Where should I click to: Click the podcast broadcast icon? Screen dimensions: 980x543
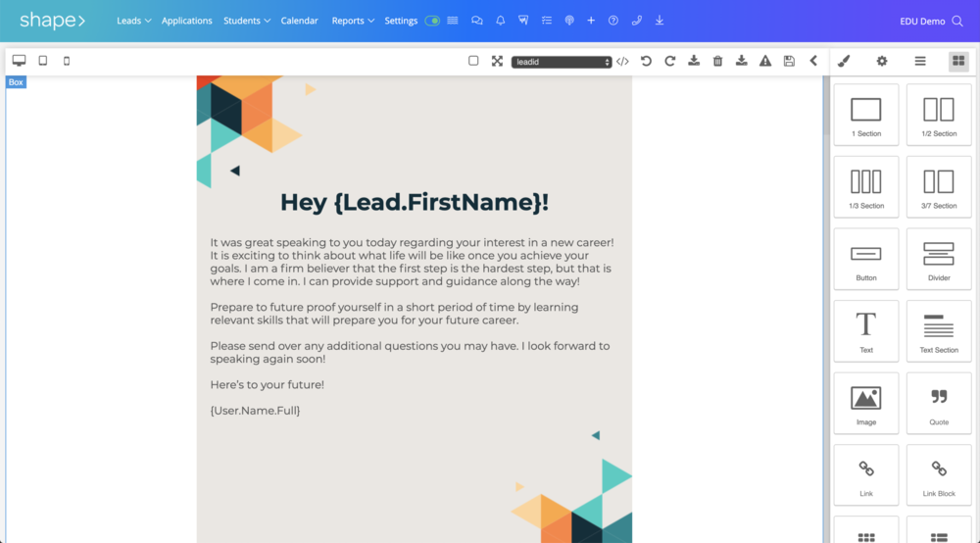coord(568,21)
